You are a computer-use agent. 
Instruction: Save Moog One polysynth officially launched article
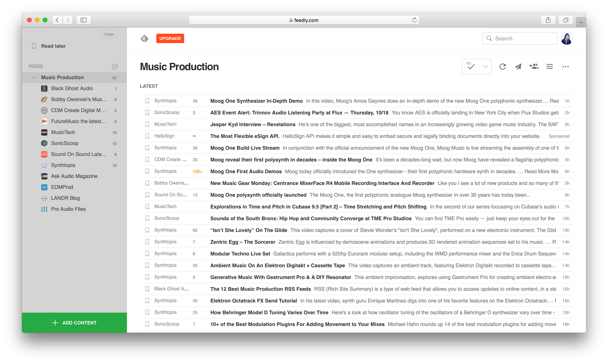point(147,195)
